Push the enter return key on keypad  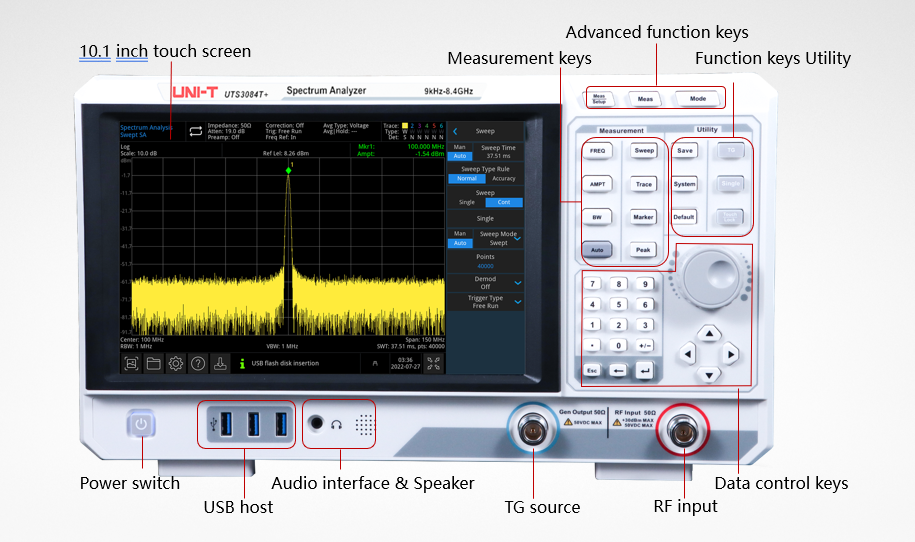(645, 370)
